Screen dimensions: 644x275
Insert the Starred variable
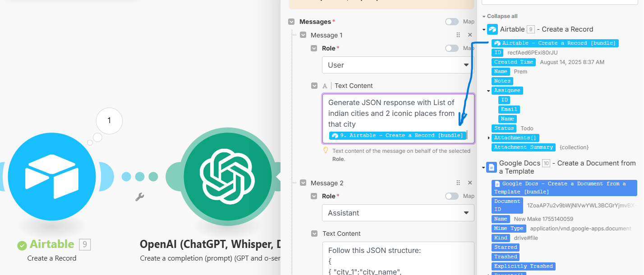(x=506, y=247)
